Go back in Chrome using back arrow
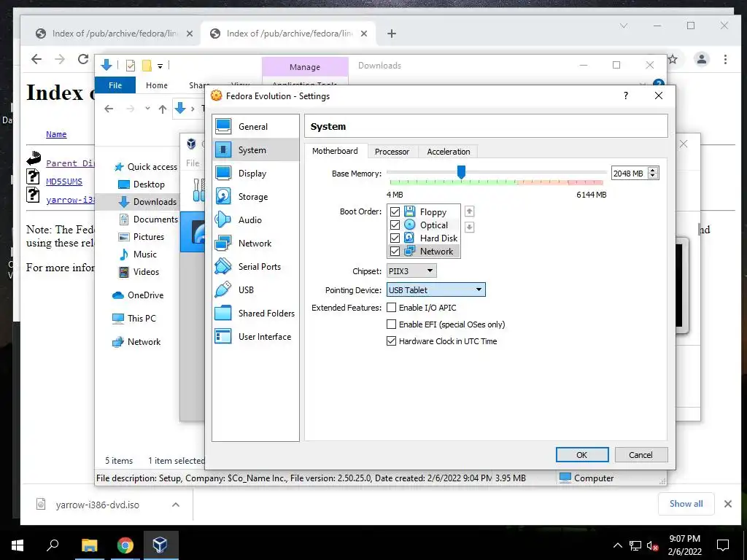The height and width of the screenshot is (560, 747). point(36,59)
